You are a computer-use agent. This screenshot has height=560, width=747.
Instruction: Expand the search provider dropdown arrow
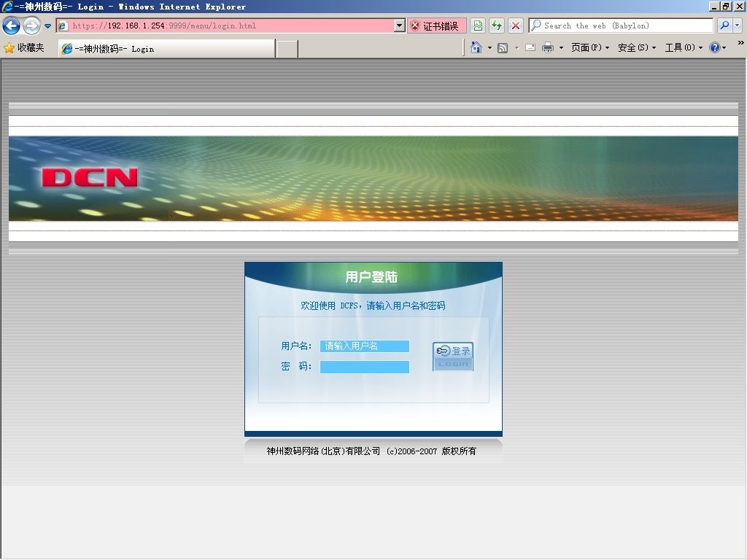(737, 26)
